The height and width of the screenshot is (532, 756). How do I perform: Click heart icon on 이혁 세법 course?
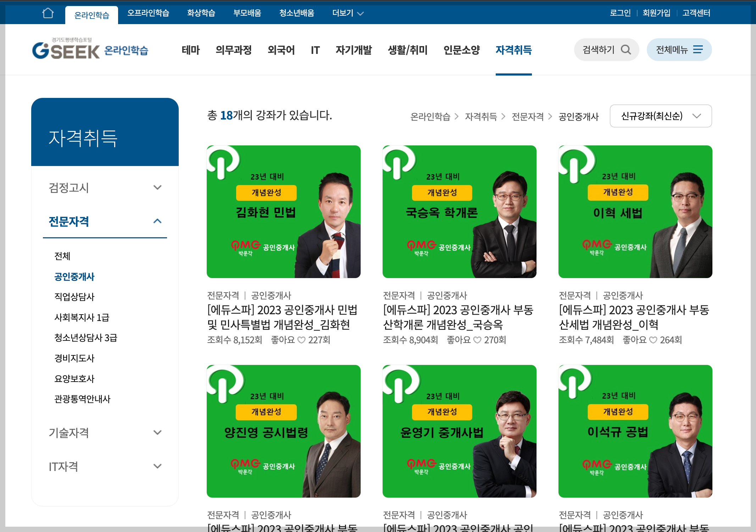(653, 340)
